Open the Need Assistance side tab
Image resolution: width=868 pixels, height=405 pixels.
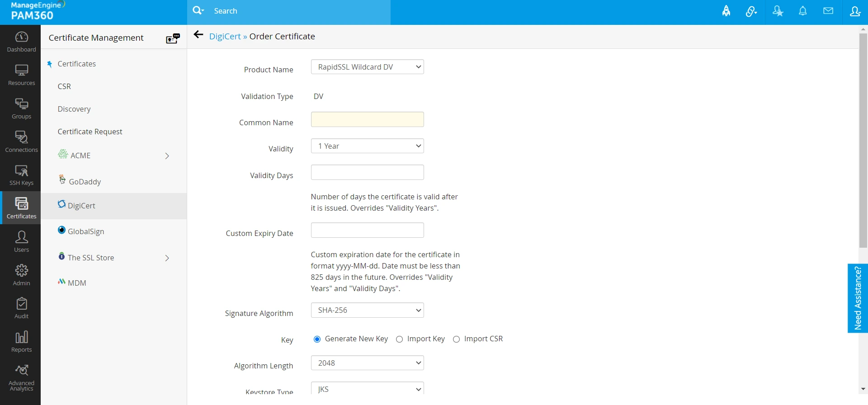pyautogui.click(x=858, y=298)
